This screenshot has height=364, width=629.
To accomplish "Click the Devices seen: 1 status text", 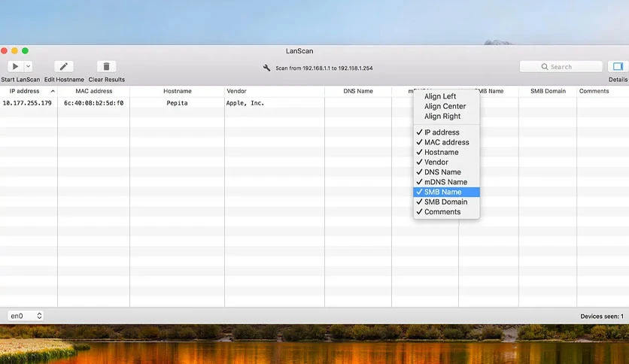I will 602,317.
